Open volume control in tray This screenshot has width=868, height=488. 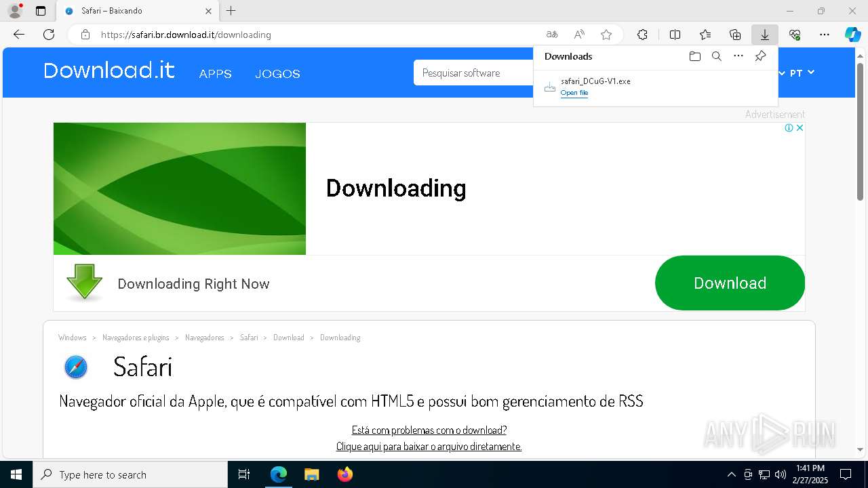click(781, 474)
